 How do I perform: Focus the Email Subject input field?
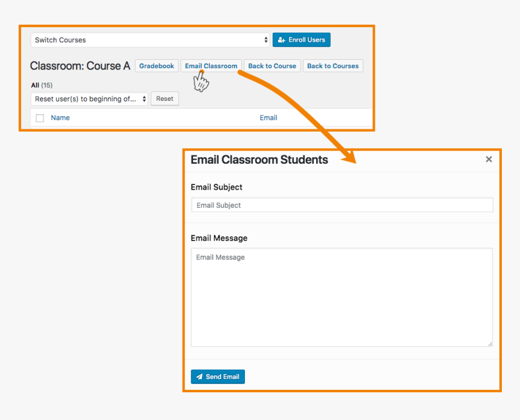point(342,205)
